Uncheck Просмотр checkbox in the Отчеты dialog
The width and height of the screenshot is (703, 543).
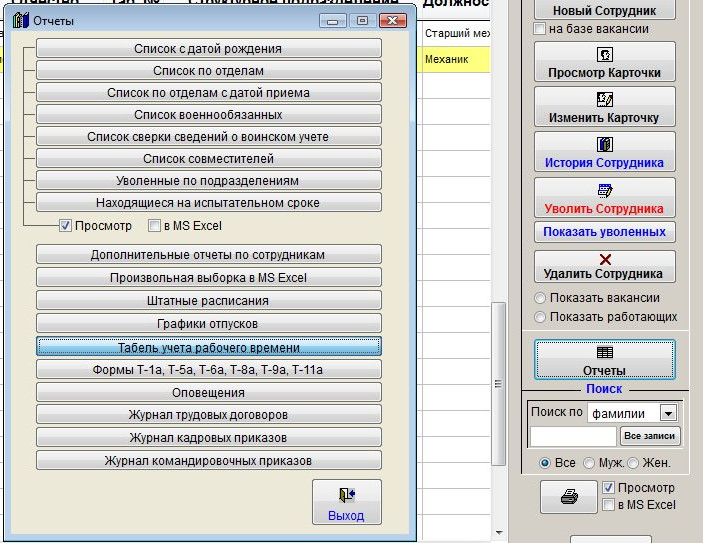click(x=65, y=226)
